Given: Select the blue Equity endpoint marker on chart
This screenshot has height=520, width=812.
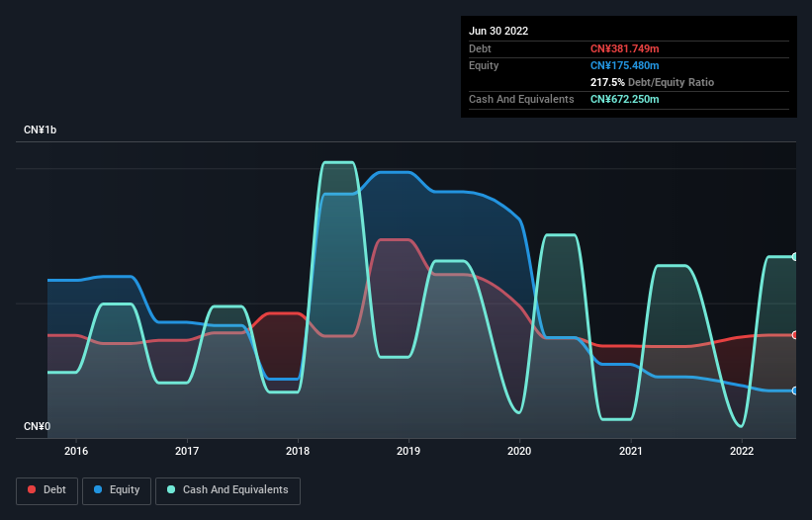Looking at the screenshot, I should coord(795,390).
